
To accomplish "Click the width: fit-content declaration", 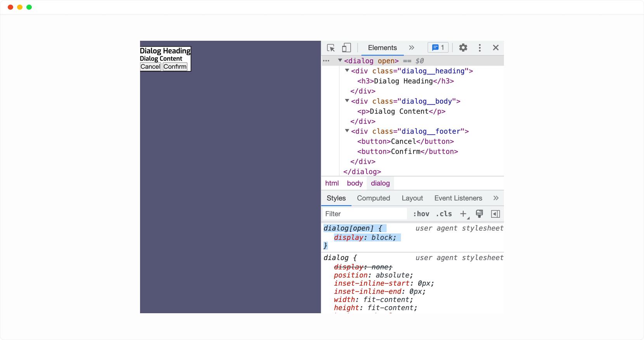I will [x=374, y=300].
